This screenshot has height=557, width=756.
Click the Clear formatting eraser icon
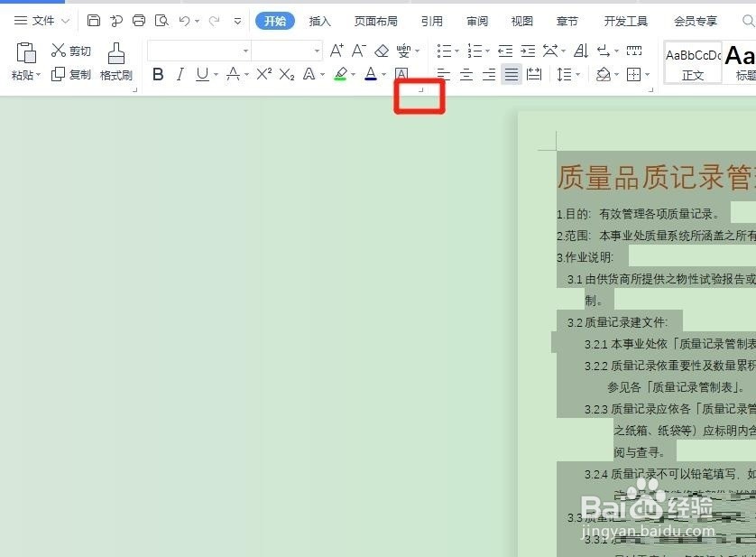pos(382,51)
